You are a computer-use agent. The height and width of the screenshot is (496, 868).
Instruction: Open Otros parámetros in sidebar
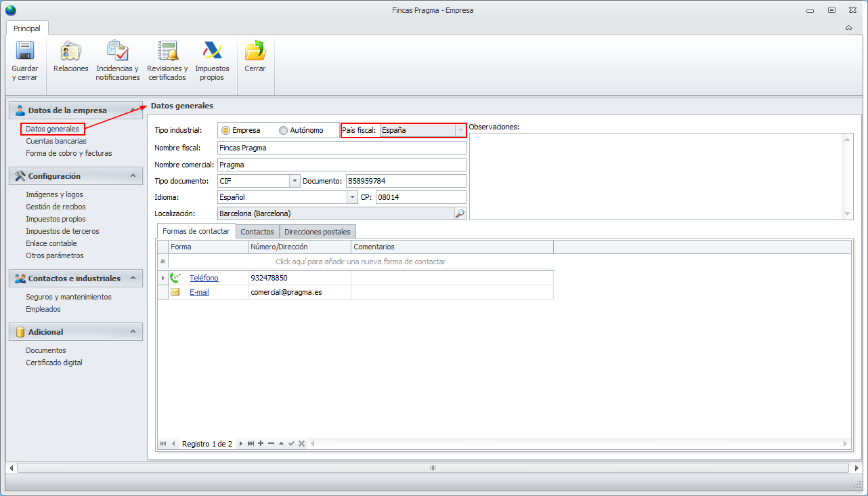click(x=55, y=255)
